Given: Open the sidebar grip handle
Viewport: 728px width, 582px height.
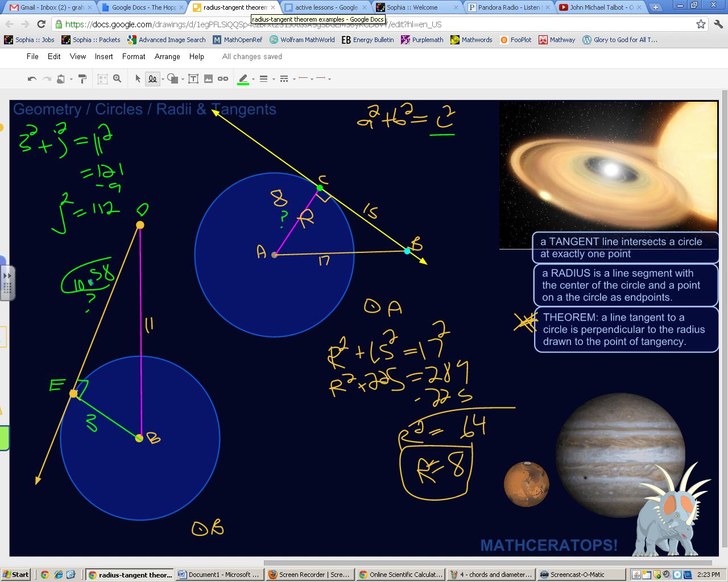Looking at the screenshot, I should pyautogui.click(x=7, y=282).
